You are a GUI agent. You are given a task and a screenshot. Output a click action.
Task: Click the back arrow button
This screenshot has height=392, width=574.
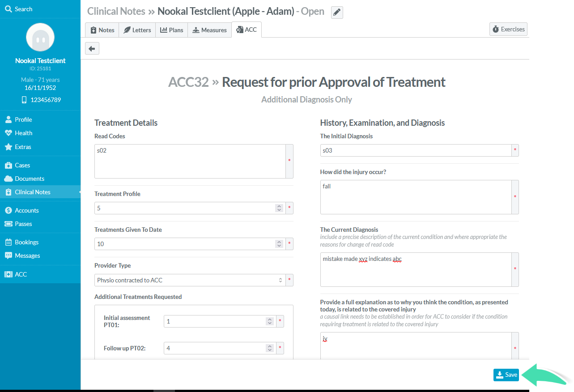[x=92, y=48]
